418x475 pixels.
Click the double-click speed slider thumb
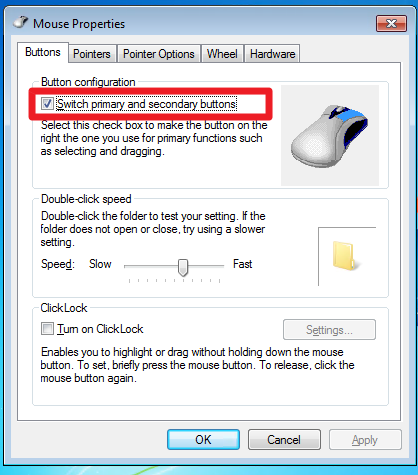coord(183,267)
